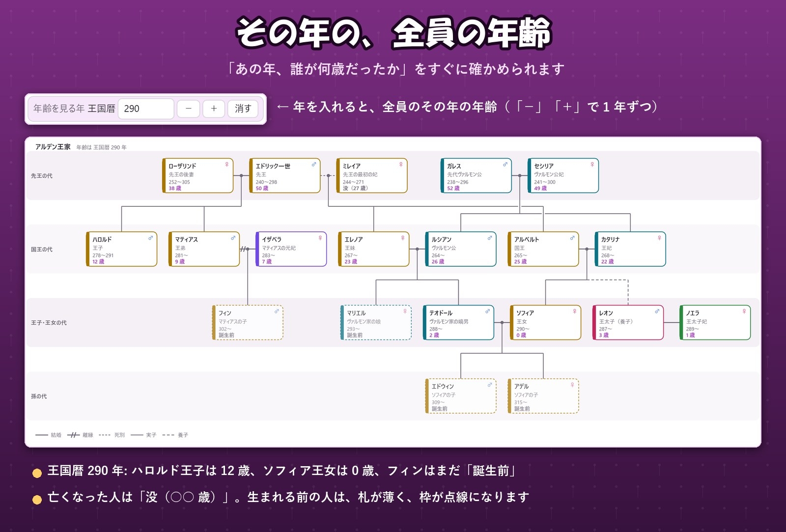The height and width of the screenshot is (532, 786).
Task: Select the エレノア card
Action: click(x=374, y=249)
